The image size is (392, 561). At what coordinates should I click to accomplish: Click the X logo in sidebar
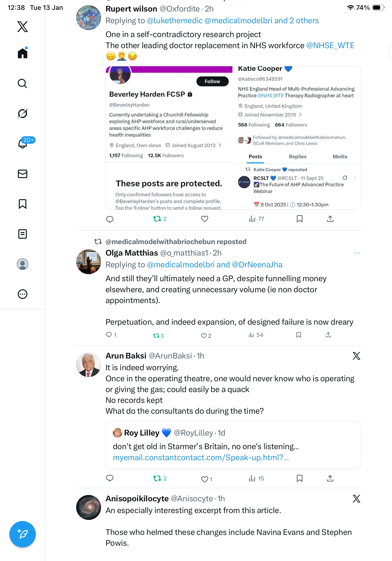click(x=23, y=26)
